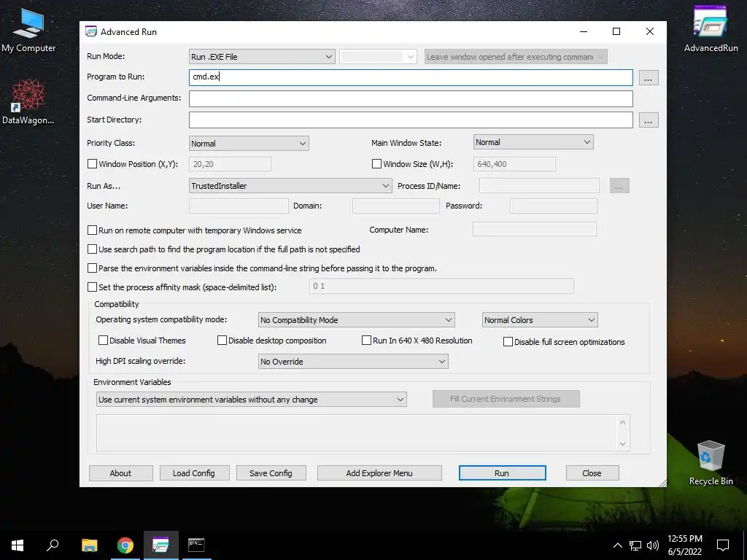Check Use search path option
Screen dimensions: 747x560
(93, 249)
